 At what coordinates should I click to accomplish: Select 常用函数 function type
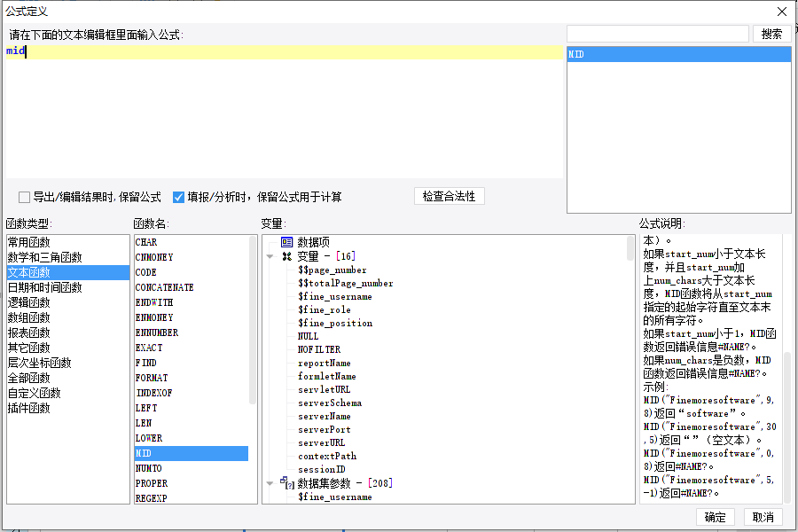click(67, 242)
